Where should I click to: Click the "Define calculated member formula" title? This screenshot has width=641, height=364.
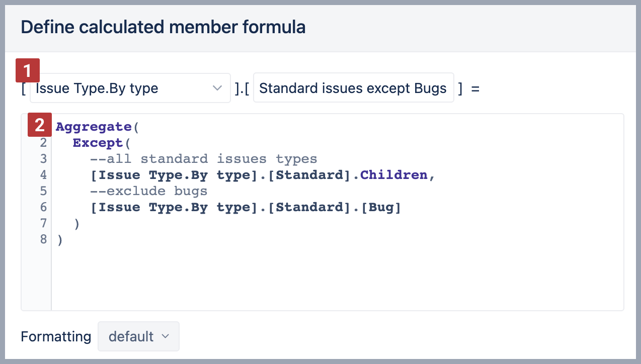pyautogui.click(x=163, y=27)
